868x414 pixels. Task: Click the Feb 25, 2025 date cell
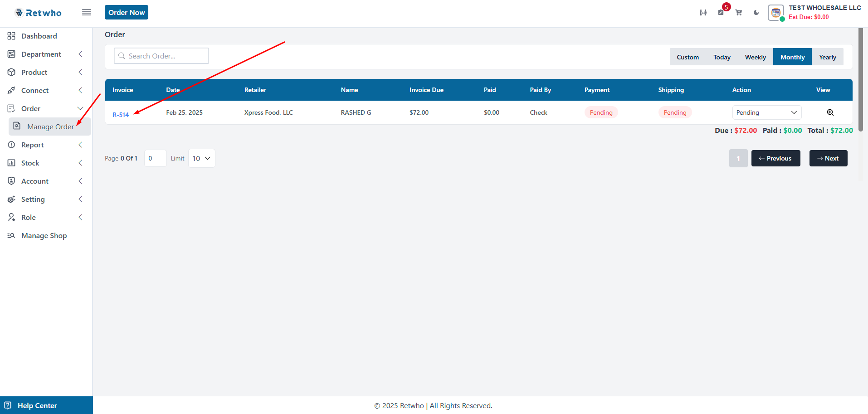pyautogui.click(x=184, y=112)
